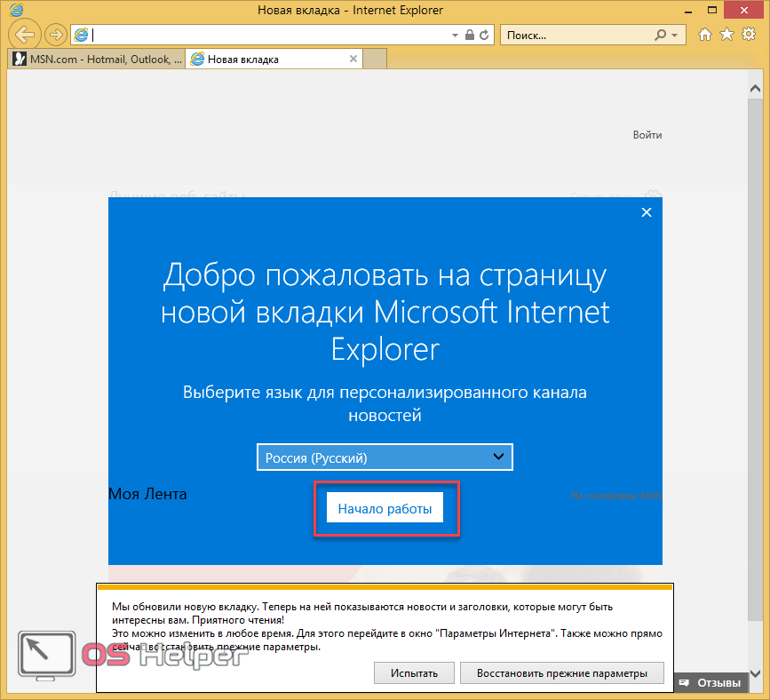The width and height of the screenshot is (770, 700).
Task: Click the security lock icon in address bar
Action: pos(470,36)
